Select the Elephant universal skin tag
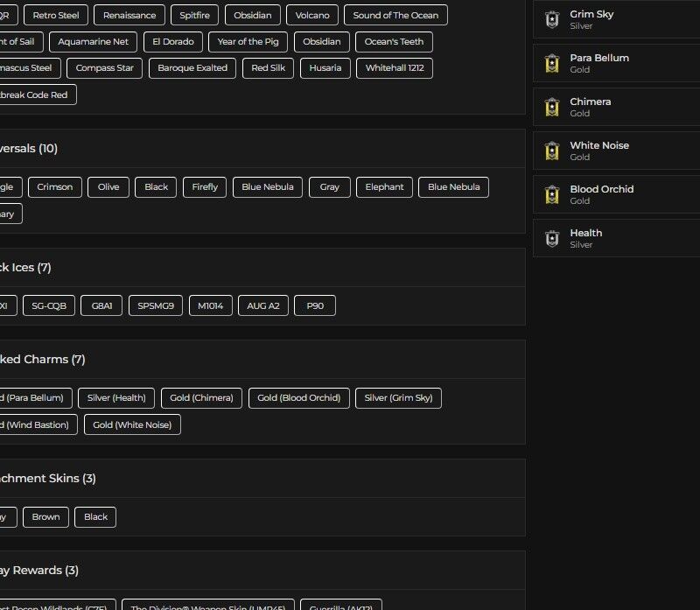 384,186
